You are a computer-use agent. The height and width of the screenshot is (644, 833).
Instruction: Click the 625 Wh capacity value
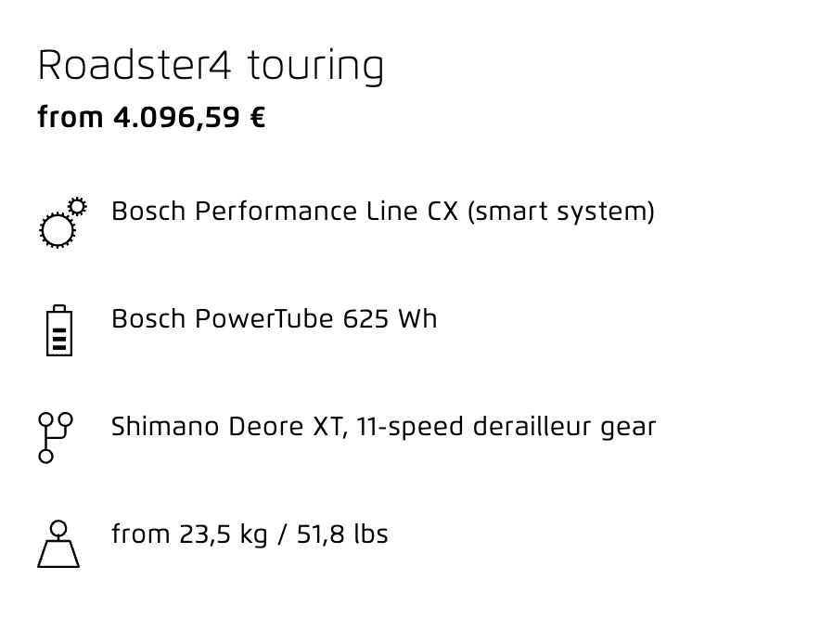(390, 319)
